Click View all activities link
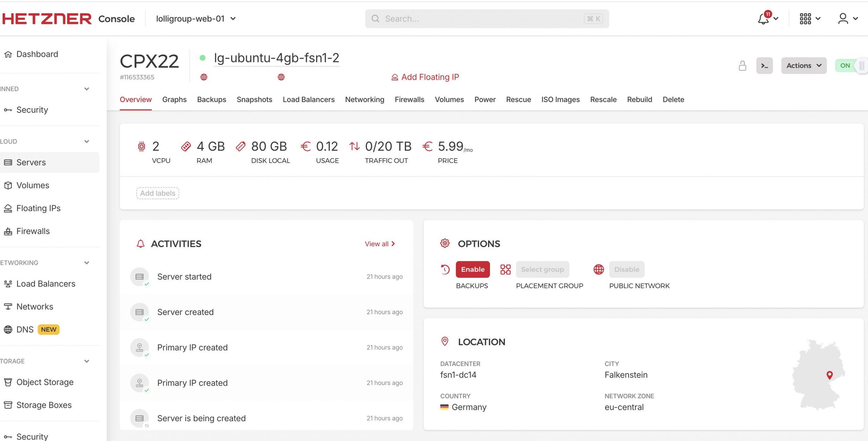The width and height of the screenshot is (868, 441). pos(380,244)
